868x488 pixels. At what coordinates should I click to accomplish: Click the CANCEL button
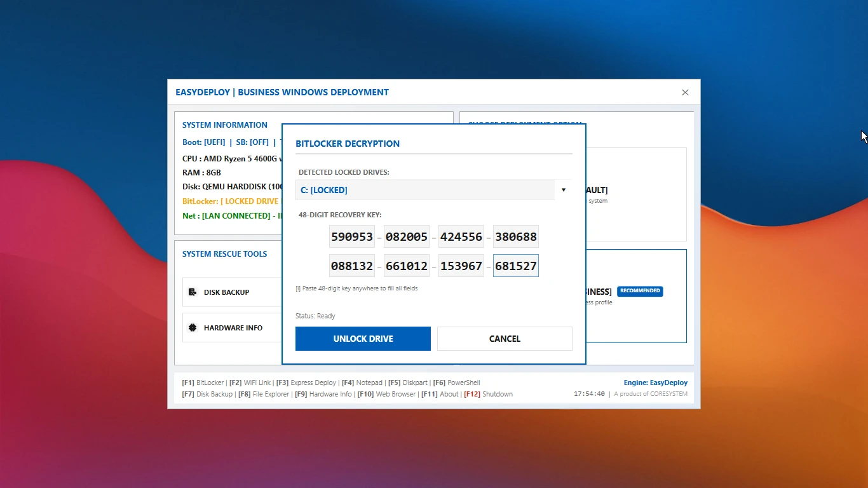[x=505, y=339]
